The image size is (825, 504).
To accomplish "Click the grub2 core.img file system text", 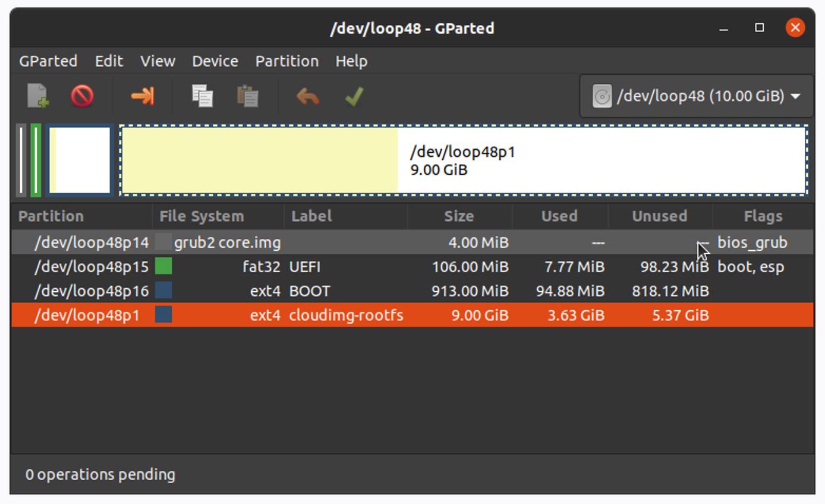I will [227, 242].
